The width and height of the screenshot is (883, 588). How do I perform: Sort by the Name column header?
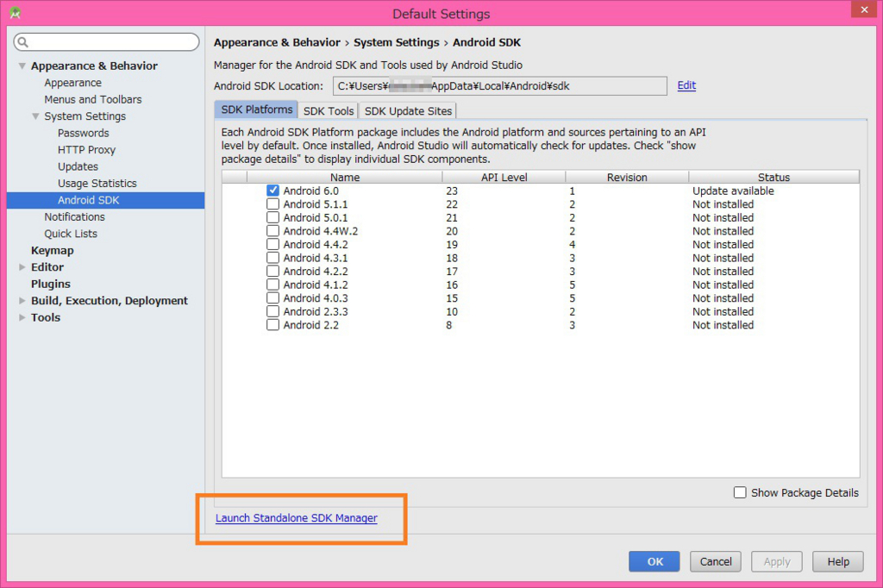[345, 177]
